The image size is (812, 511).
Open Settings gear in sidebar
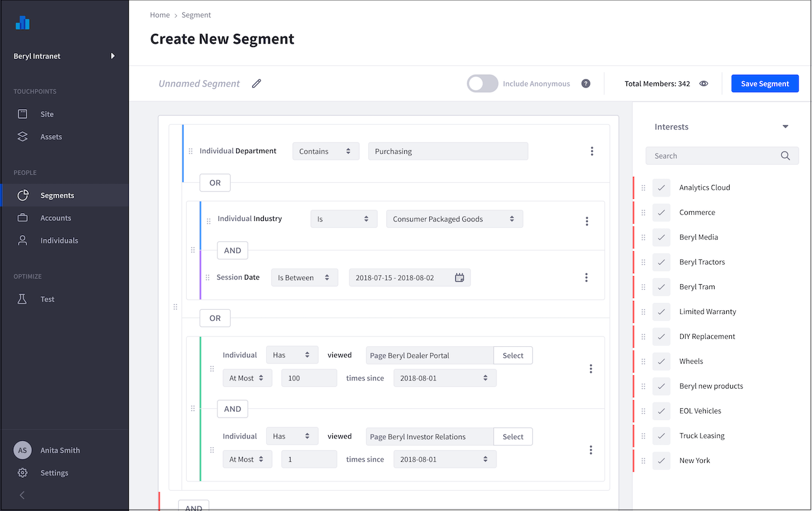coord(23,473)
